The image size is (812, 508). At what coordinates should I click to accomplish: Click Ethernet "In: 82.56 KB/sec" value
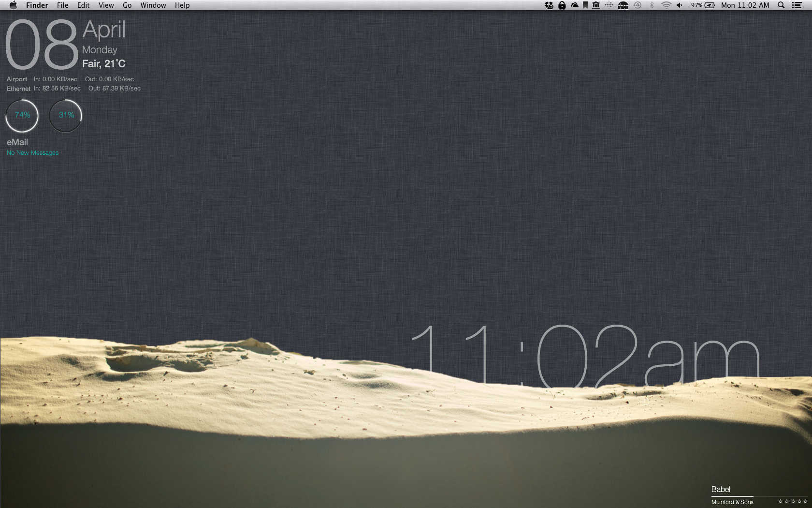[57, 89]
